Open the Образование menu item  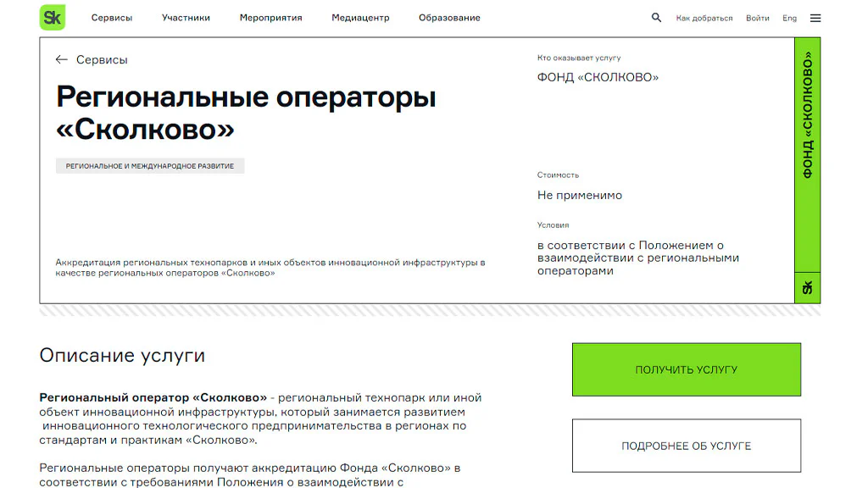click(449, 18)
